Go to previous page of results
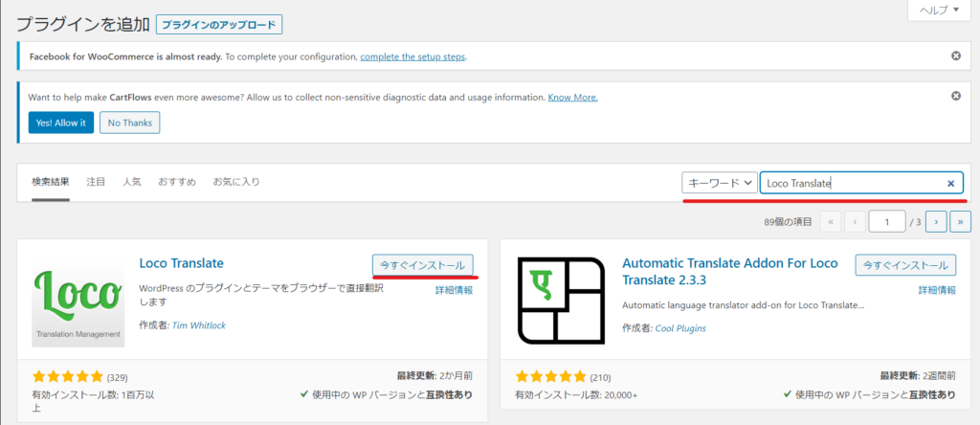The width and height of the screenshot is (980, 425). tap(855, 221)
